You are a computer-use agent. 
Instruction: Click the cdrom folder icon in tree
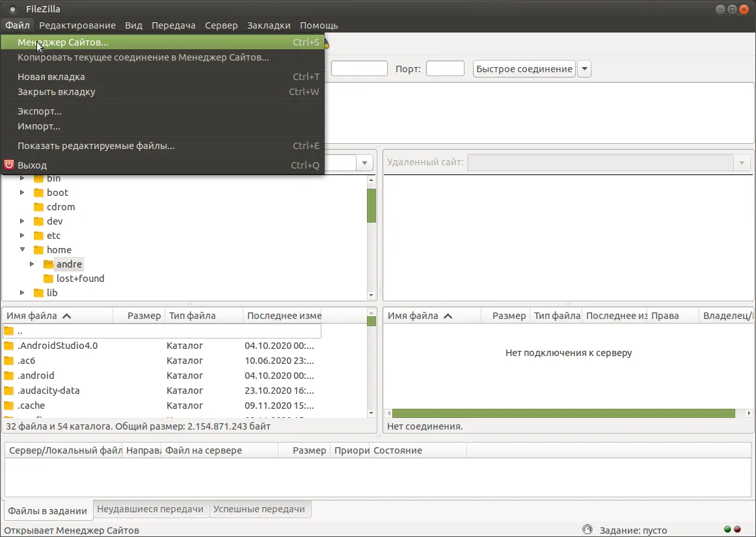[38, 207]
